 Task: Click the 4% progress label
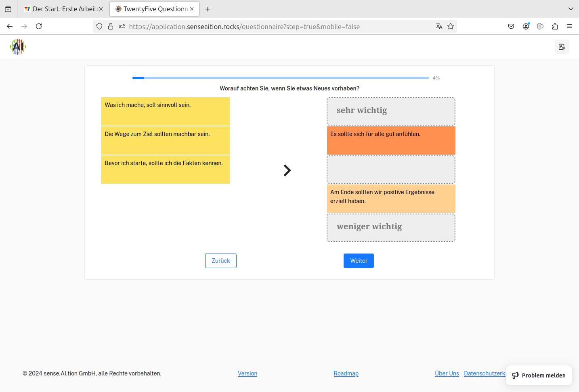click(436, 78)
